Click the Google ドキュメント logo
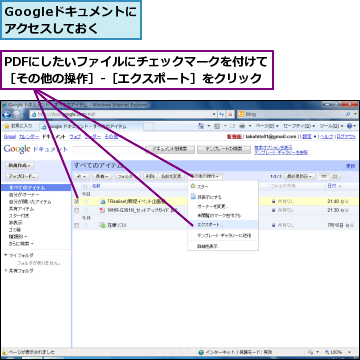 pos(35,149)
